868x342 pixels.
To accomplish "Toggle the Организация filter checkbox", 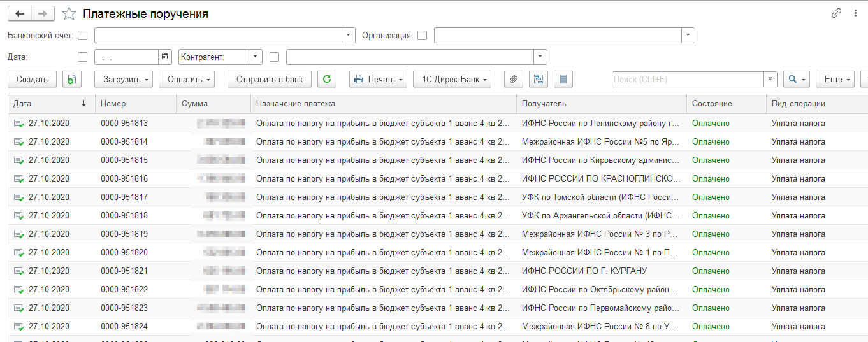I will click(x=422, y=36).
